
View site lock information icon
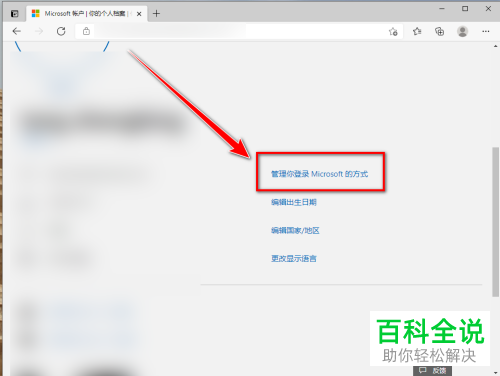tap(86, 31)
